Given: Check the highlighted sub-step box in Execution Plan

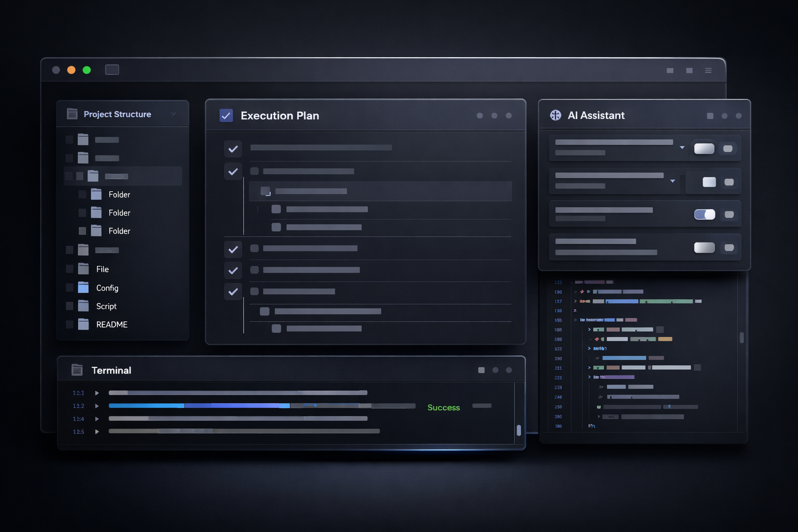Looking at the screenshot, I should pos(265,191).
